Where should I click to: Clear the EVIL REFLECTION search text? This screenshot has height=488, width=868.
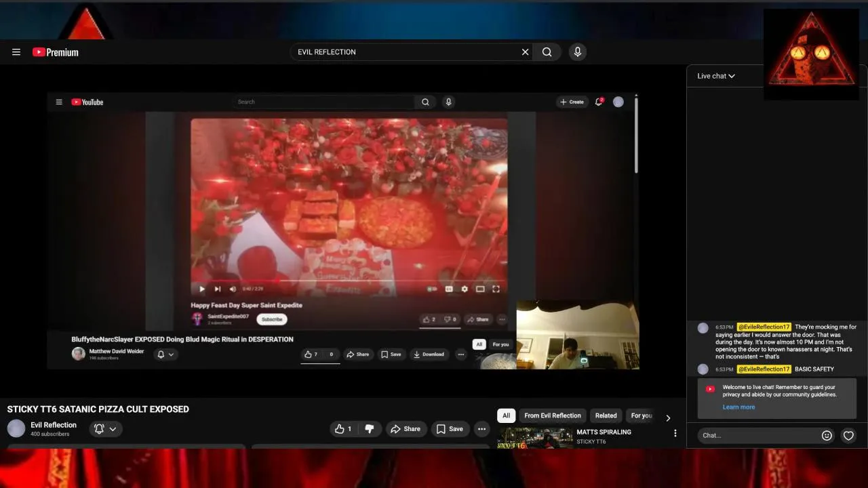pyautogui.click(x=525, y=52)
